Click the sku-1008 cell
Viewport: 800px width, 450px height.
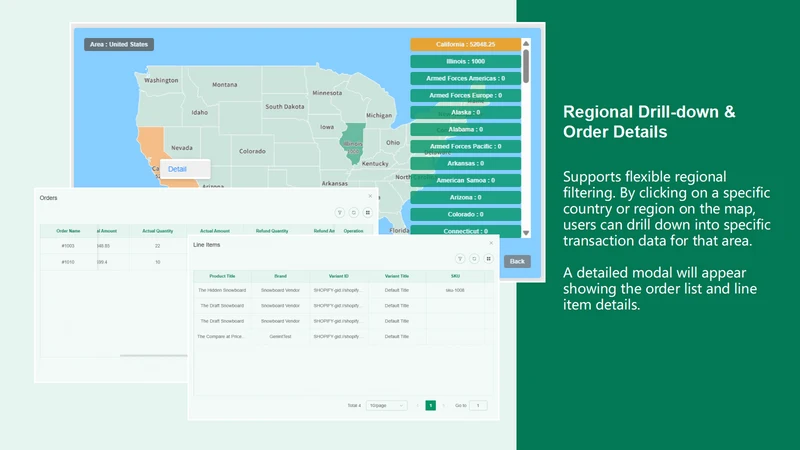(x=455, y=290)
